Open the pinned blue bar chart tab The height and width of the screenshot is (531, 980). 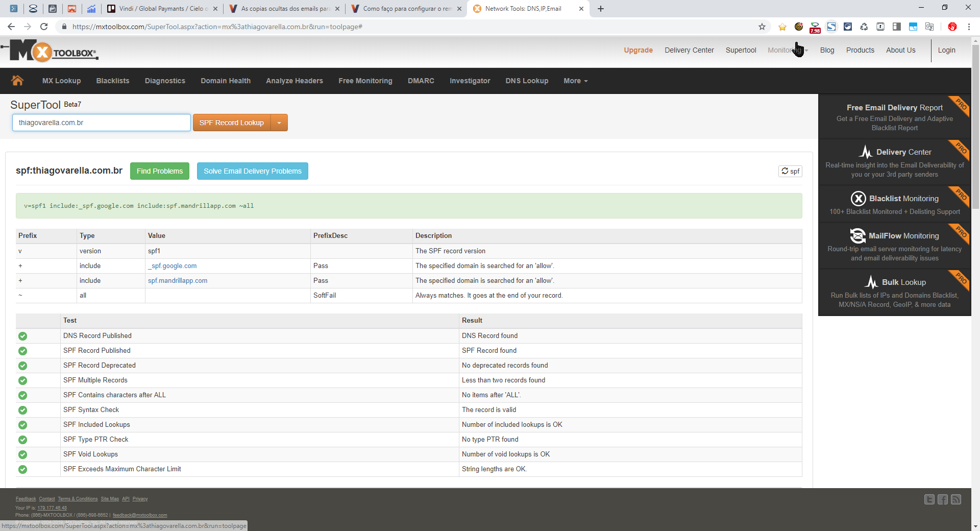pyautogui.click(x=91, y=9)
